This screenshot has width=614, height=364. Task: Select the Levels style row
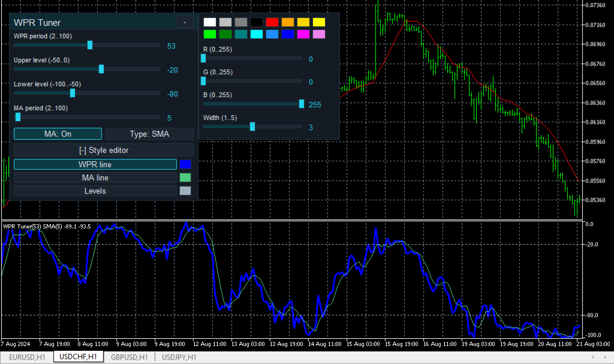pyautogui.click(x=95, y=191)
